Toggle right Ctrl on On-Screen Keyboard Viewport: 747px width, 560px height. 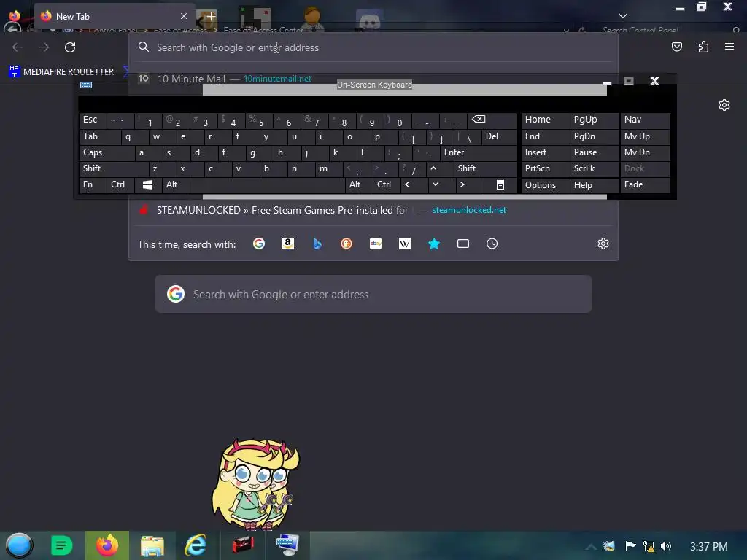387,184
